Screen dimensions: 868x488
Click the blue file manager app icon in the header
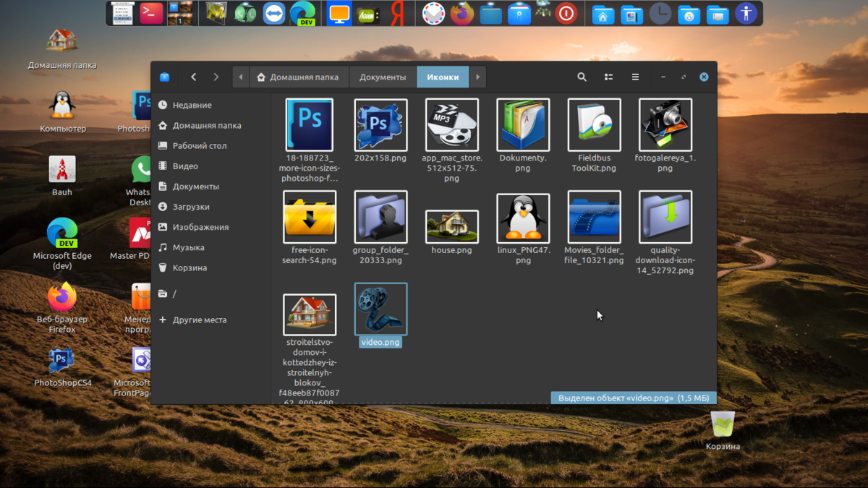(x=165, y=77)
